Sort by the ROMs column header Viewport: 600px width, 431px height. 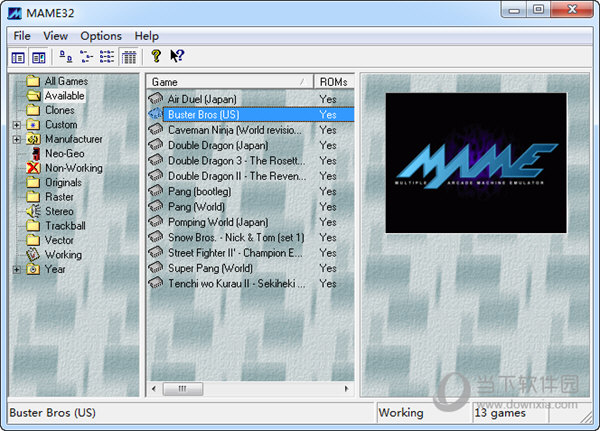(334, 82)
